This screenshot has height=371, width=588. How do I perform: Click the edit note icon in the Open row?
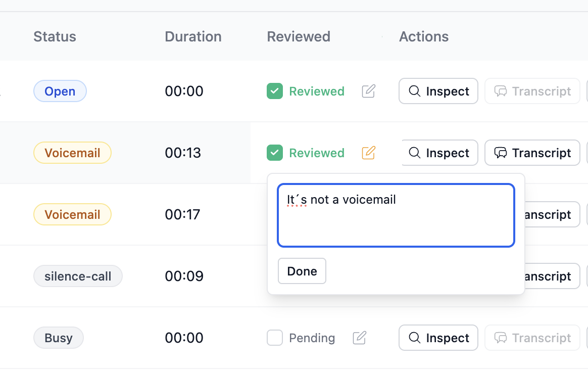[x=369, y=91]
